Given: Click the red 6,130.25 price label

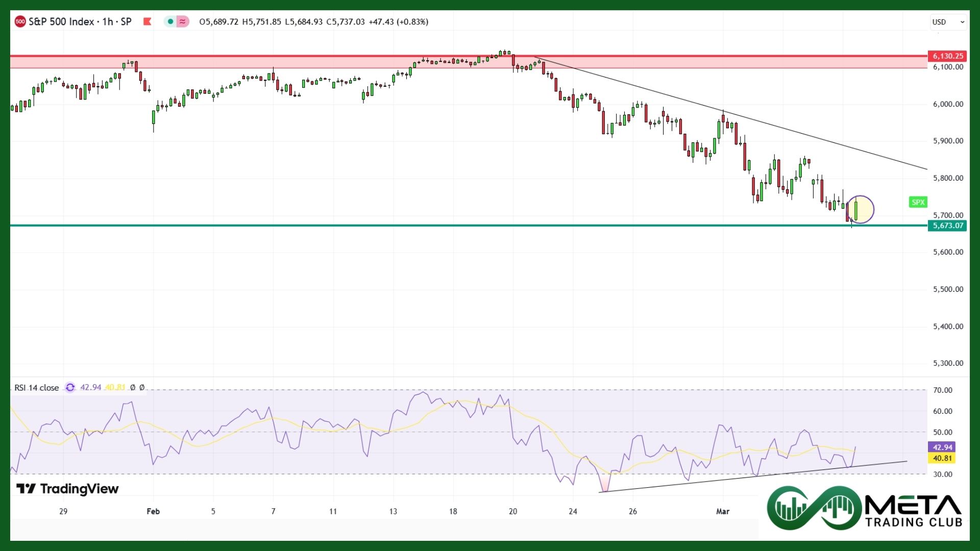Looking at the screenshot, I should click(948, 56).
